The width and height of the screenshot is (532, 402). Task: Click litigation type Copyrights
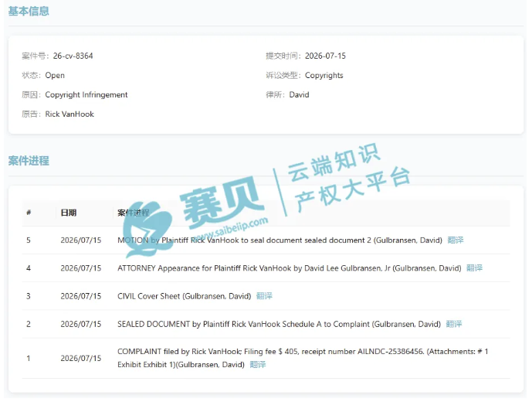(x=324, y=75)
